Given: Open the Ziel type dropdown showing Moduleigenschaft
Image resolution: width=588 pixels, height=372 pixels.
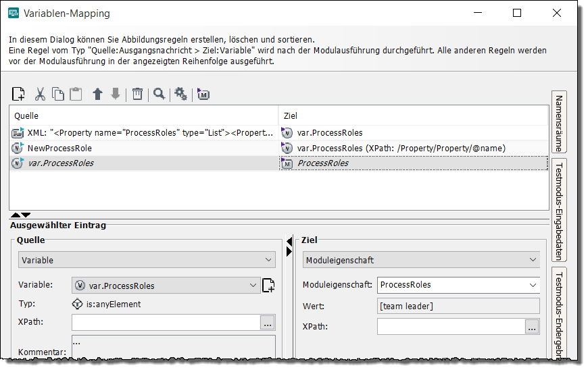Looking at the screenshot, I should click(x=422, y=260).
